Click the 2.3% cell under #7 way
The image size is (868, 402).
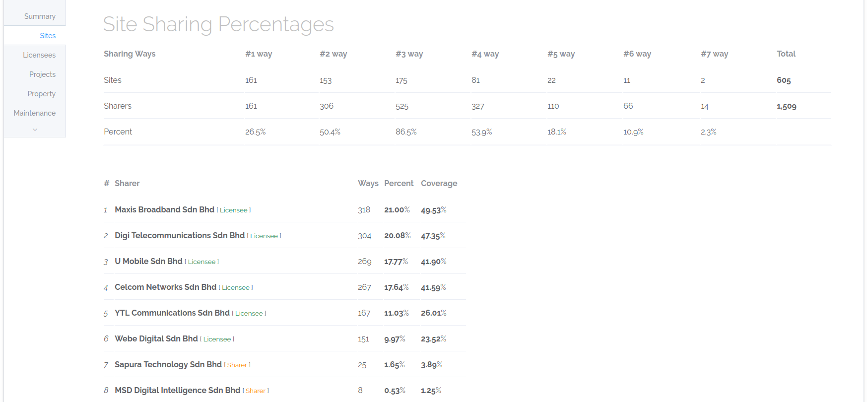coord(709,132)
